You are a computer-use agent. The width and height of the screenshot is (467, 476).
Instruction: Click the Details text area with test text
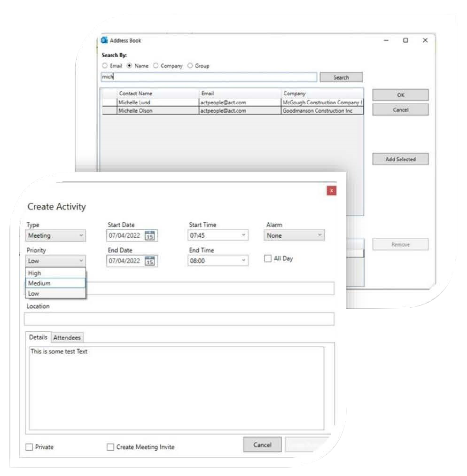click(177, 388)
